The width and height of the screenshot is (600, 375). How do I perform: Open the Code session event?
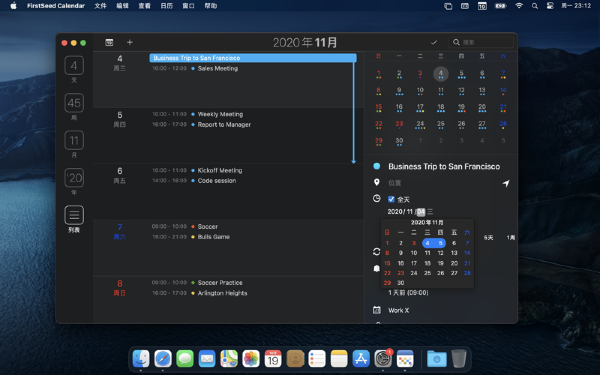tap(217, 181)
